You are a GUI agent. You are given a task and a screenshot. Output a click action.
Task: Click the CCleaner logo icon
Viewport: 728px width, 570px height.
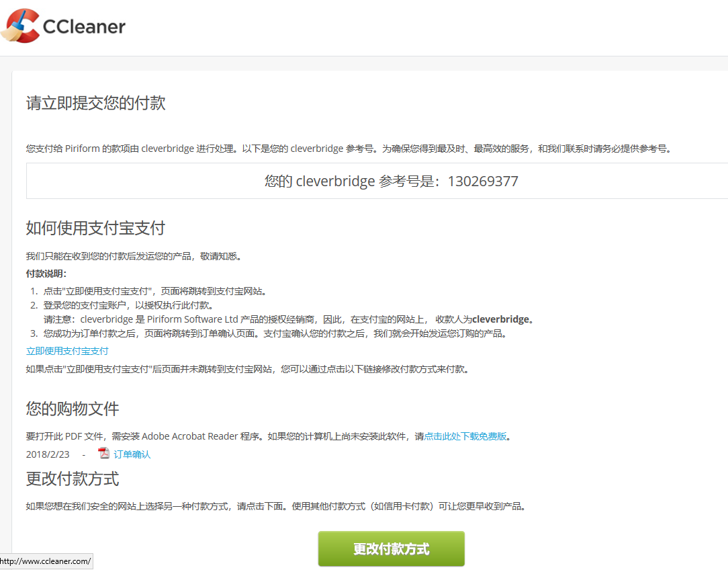pyautogui.click(x=20, y=26)
